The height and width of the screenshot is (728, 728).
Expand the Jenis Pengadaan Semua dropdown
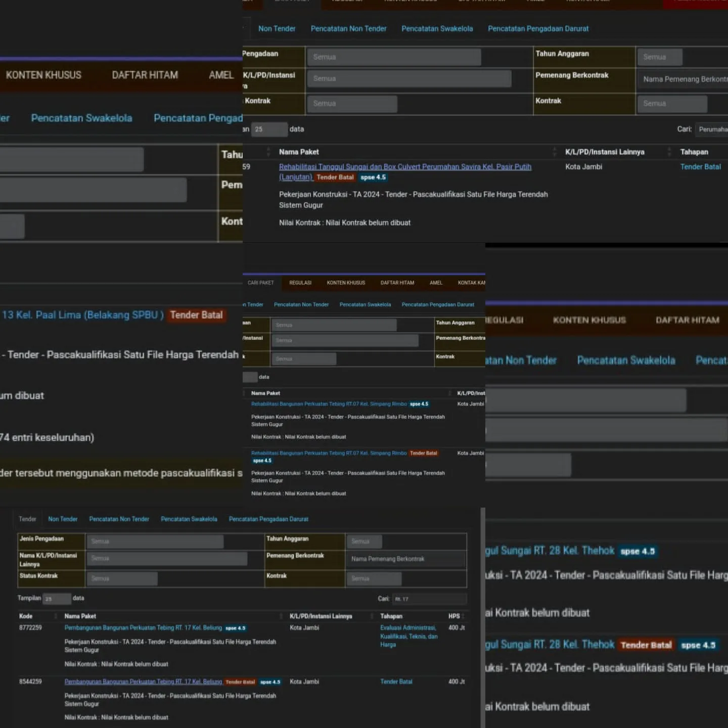click(x=155, y=541)
